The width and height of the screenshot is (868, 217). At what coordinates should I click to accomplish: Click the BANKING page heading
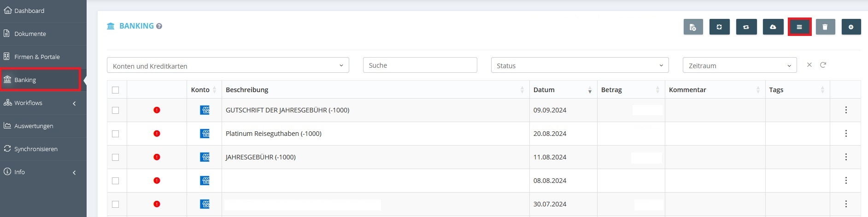pyautogui.click(x=136, y=26)
